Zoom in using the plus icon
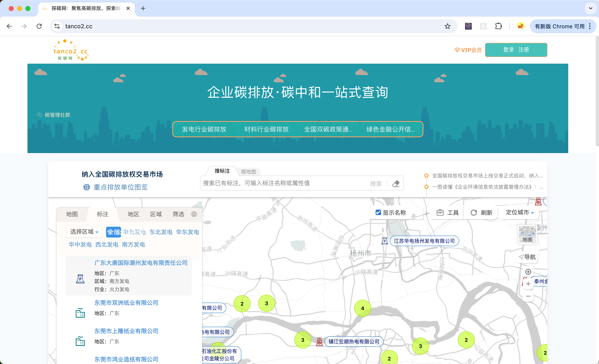Screen dimensions: 599x364 pyautogui.click(x=528, y=284)
